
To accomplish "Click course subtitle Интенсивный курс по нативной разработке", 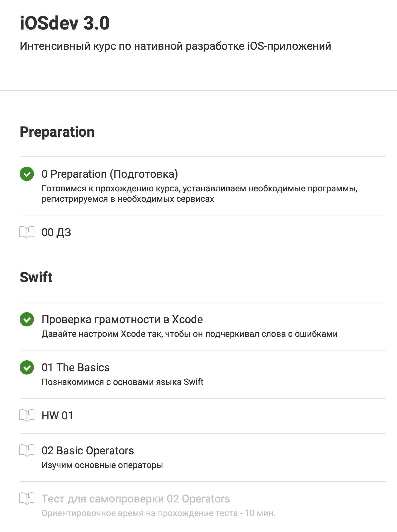I will 175,46.
